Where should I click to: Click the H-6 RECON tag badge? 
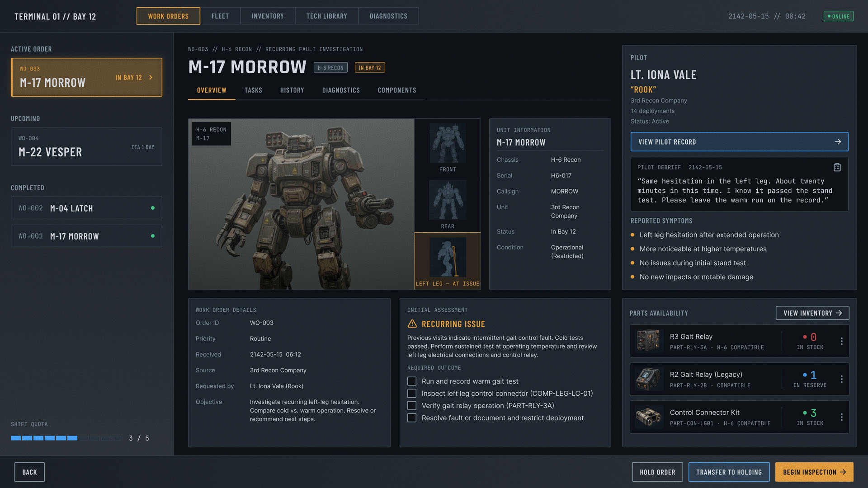coord(330,68)
